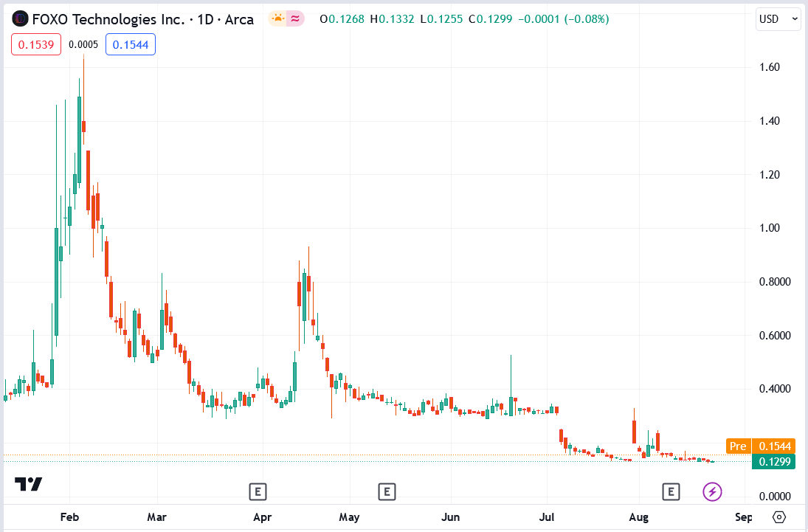Click the Aug label on time axis

click(x=639, y=517)
